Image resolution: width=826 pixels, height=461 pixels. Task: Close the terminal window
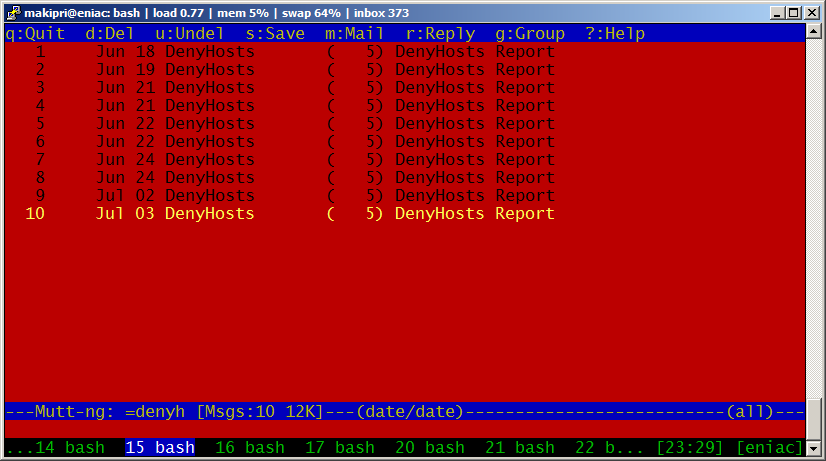point(812,13)
